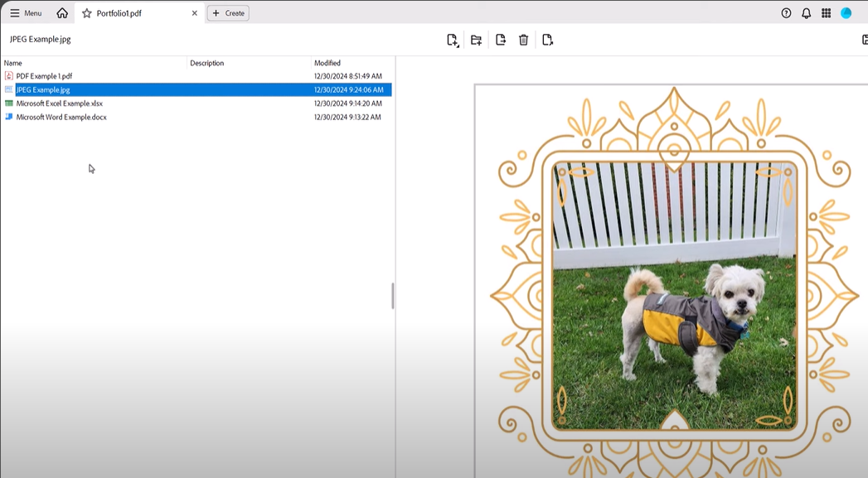Delete the selected file using the trash icon

point(523,39)
